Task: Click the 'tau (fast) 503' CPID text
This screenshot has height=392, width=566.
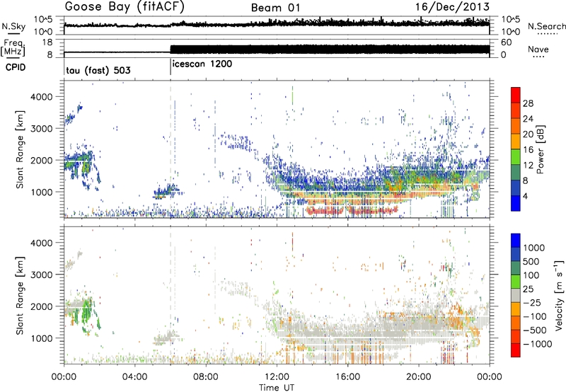Action: tap(98, 70)
